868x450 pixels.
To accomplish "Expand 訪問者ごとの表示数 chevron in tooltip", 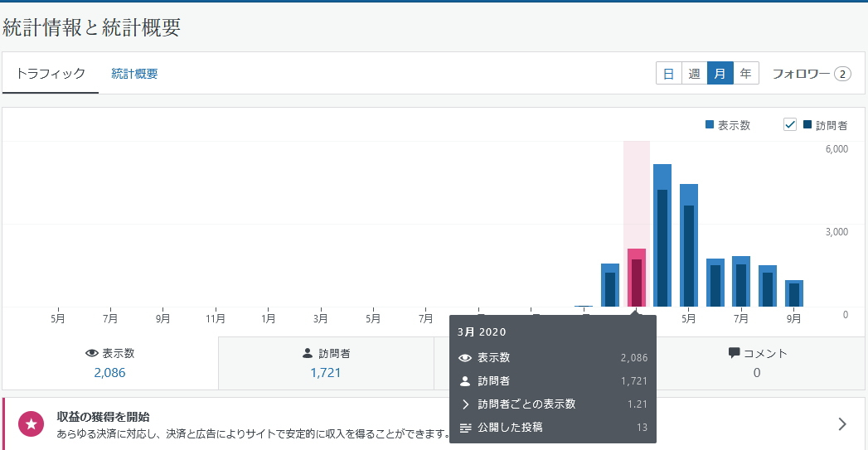I will tap(465, 404).
